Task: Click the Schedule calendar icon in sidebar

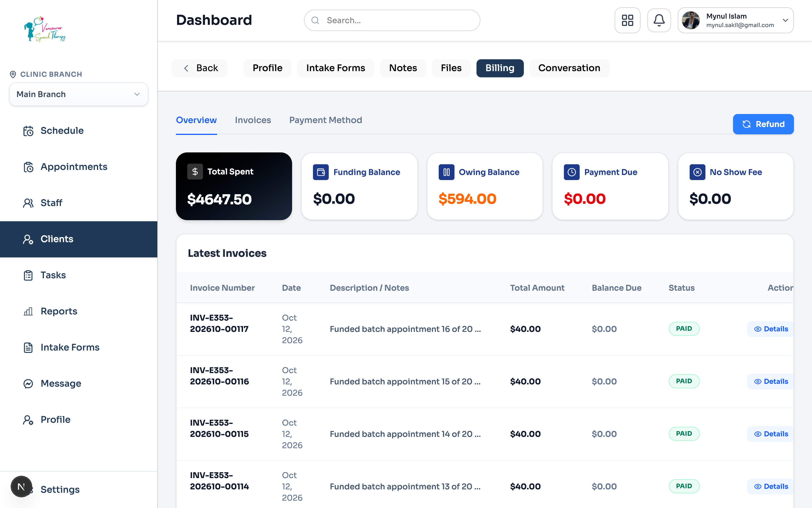Action: click(28, 131)
